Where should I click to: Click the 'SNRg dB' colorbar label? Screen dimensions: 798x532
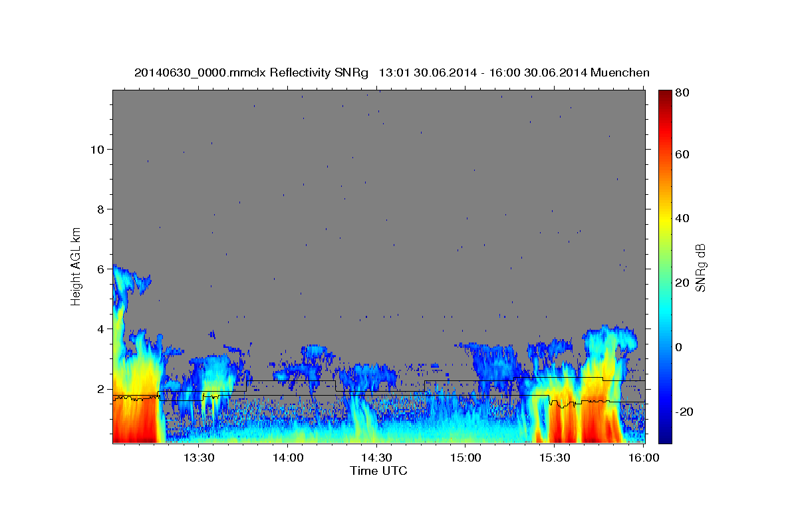pos(700,267)
